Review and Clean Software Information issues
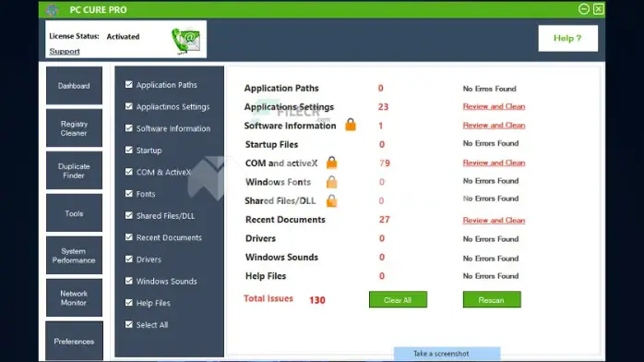The width and height of the screenshot is (644, 362). click(x=494, y=126)
